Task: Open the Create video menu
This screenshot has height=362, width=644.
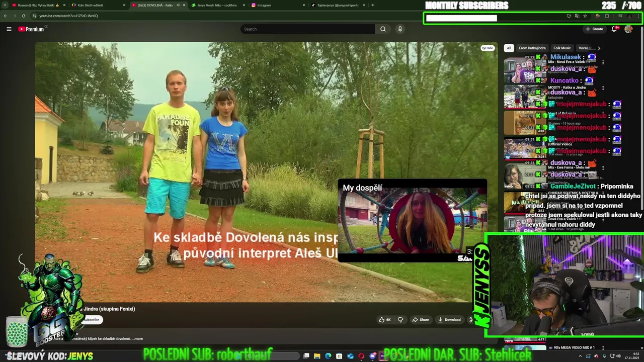Action: 594,29
